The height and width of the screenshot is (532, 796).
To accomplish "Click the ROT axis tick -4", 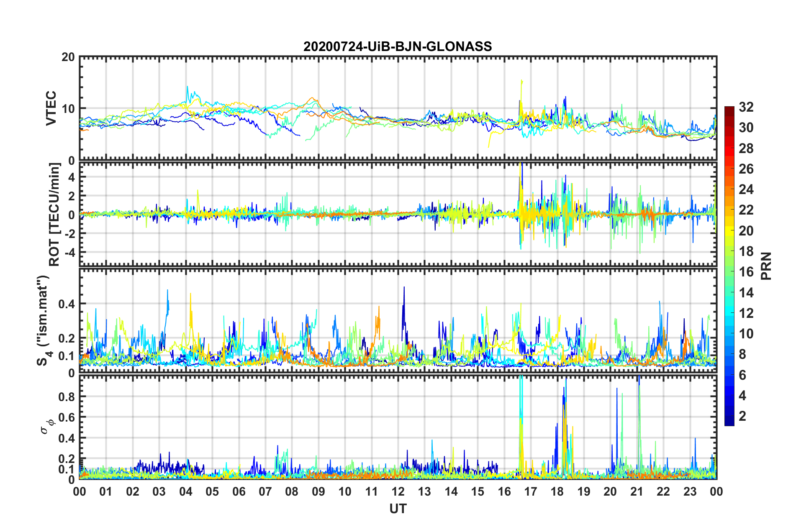I will [70, 253].
